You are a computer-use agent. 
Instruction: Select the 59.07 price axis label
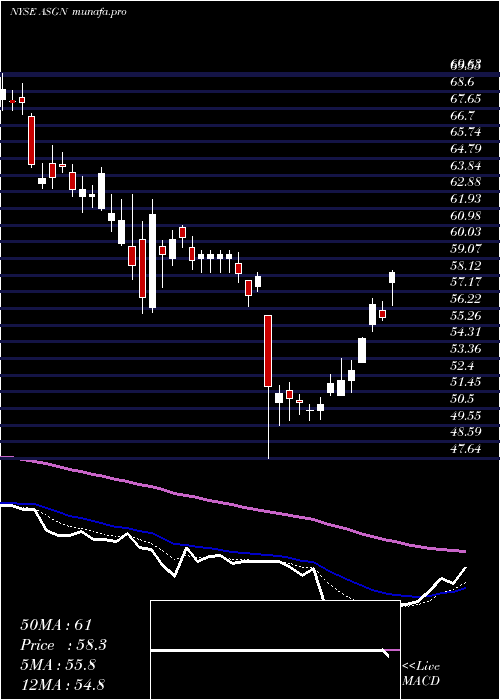465,249
